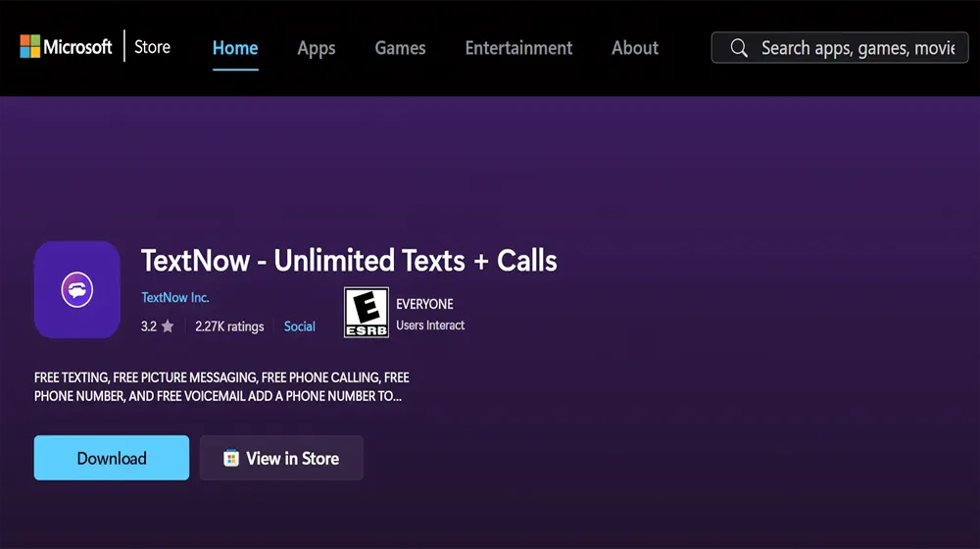
Task: Click the View in Store button
Action: [281, 458]
